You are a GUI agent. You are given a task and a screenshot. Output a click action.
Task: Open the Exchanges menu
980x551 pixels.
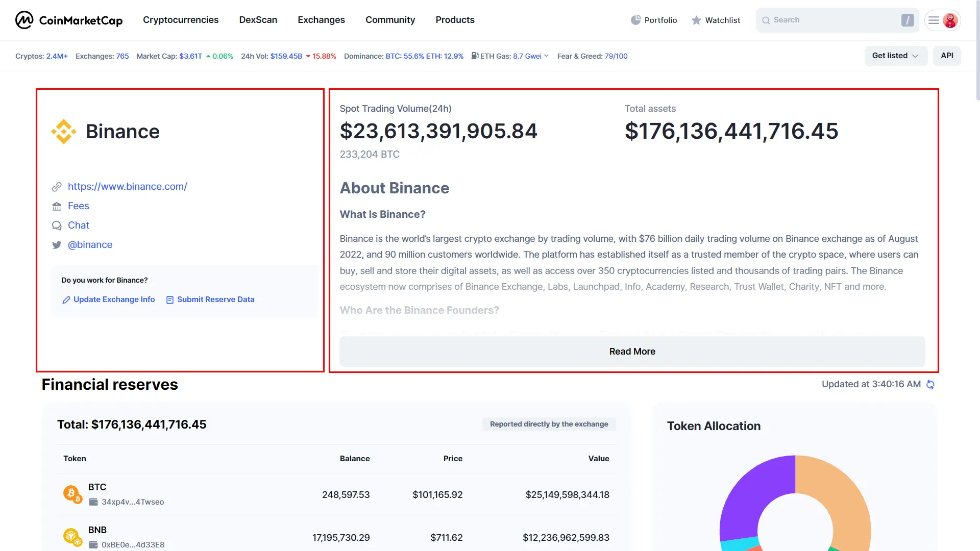pyautogui.click(x=321, y=20)
